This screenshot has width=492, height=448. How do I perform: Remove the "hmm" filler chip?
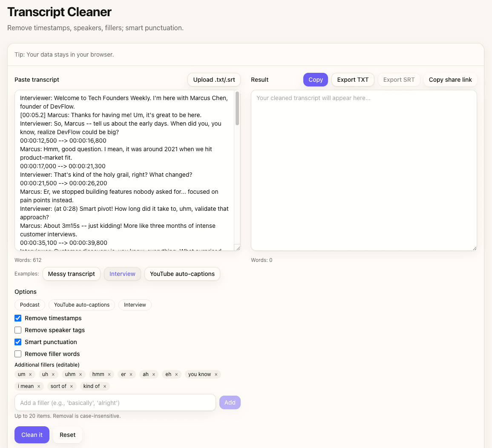109,374
